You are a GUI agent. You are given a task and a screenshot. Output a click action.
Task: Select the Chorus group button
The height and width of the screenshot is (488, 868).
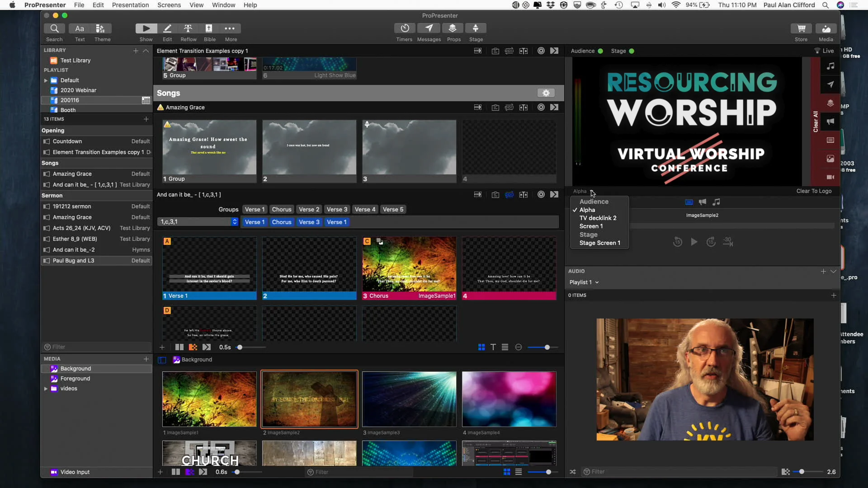coord(282,209)
